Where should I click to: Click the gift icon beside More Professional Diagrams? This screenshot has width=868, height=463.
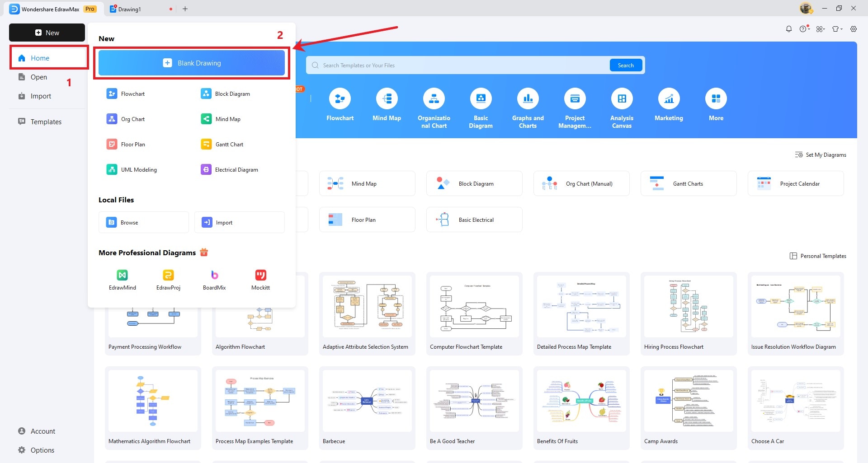click(204, 253)
